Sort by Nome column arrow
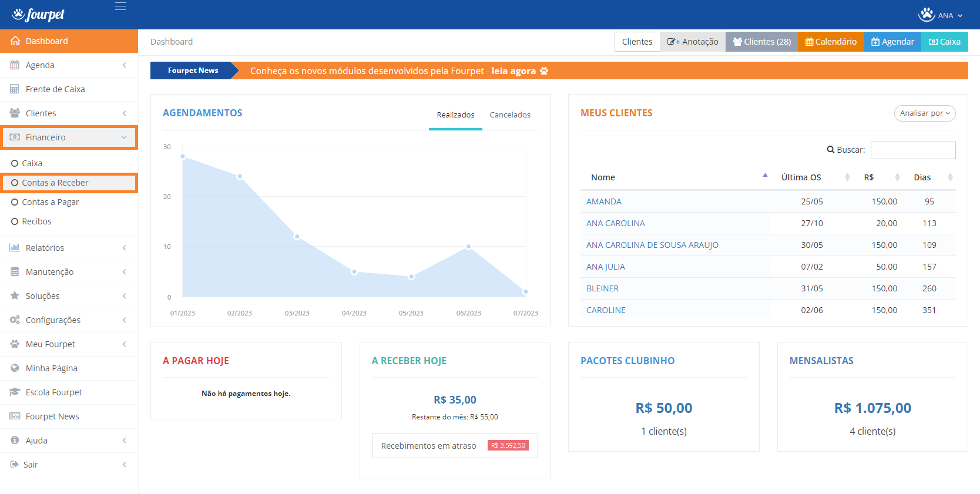Image resolution: width=980 pixels, height=494 pixels. click(765, 175)
